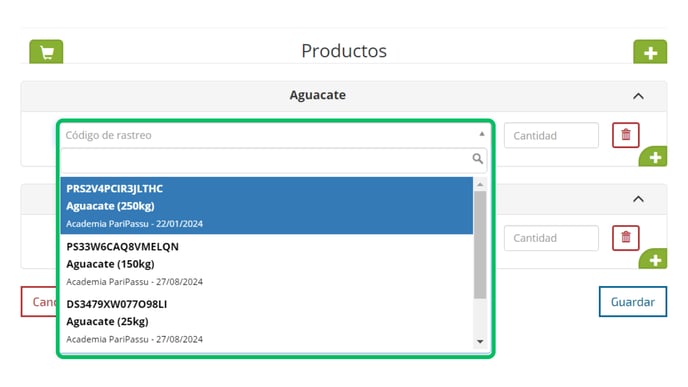
Task: Add product with top-right plus button
Action: click(650, 52)
